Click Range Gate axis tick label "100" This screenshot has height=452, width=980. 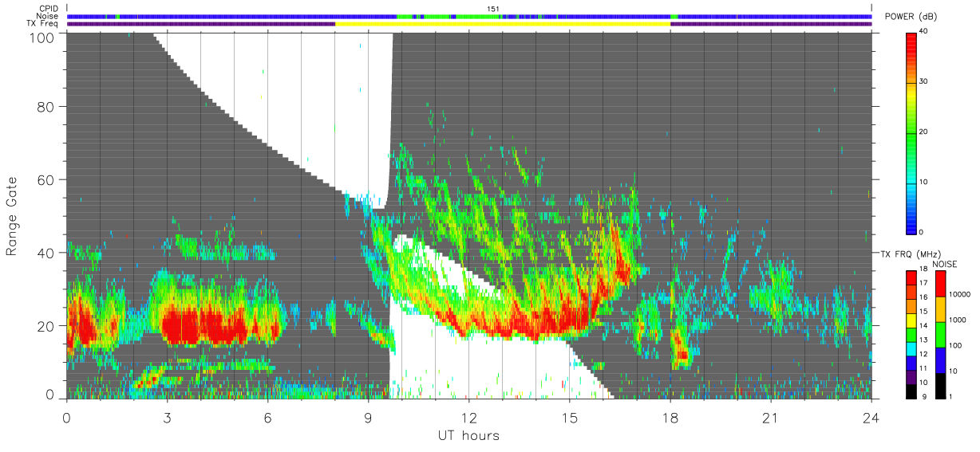point(43,37)
